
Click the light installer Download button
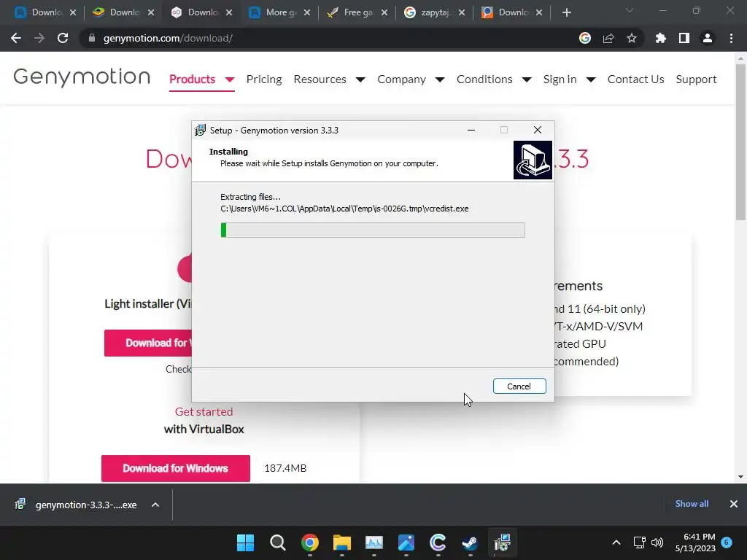tap(148, 343)
